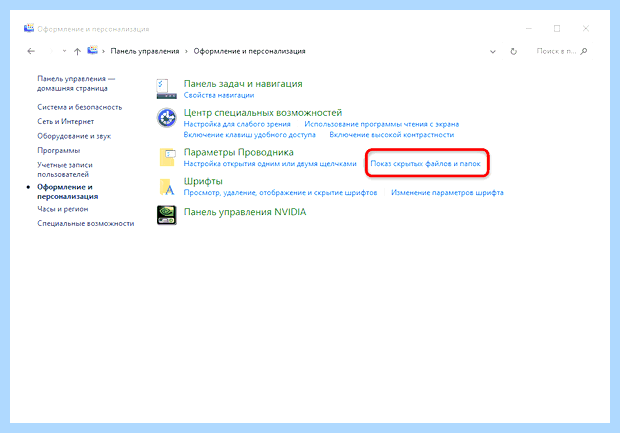The width and height of the screenshot is (620, 433).
Task: Click the Explorer options folder icon
Action: tap(167, 157)
